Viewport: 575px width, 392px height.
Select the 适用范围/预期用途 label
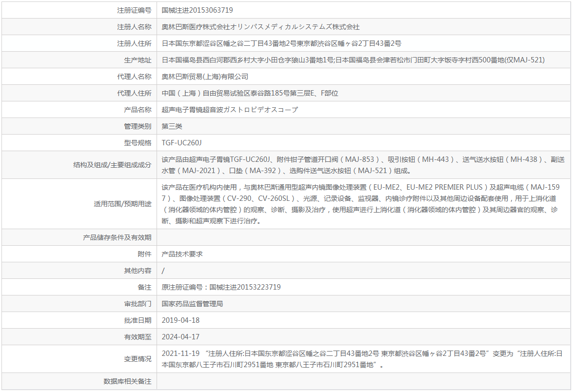122,204
